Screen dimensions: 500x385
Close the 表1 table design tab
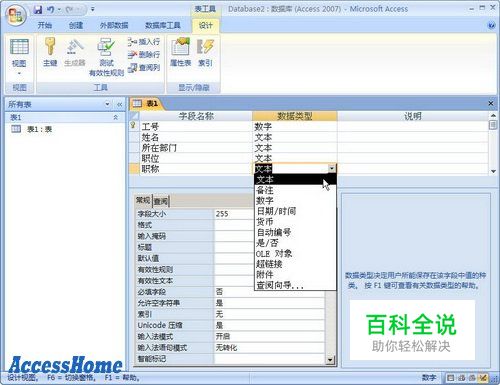click(491, 104)
